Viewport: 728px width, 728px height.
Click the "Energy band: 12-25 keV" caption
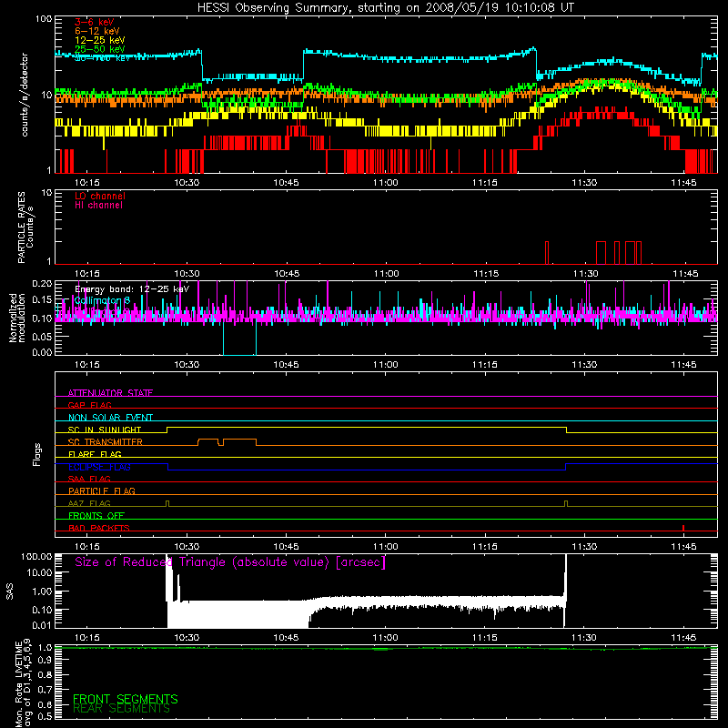132,289
